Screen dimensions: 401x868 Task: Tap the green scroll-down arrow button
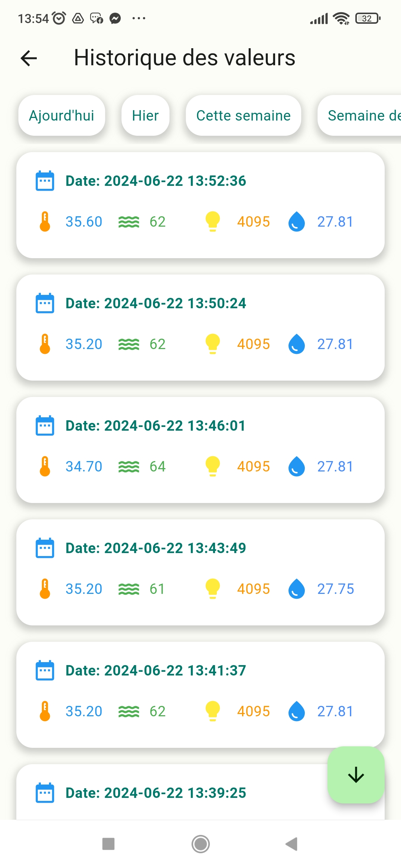tap(356, 775)
